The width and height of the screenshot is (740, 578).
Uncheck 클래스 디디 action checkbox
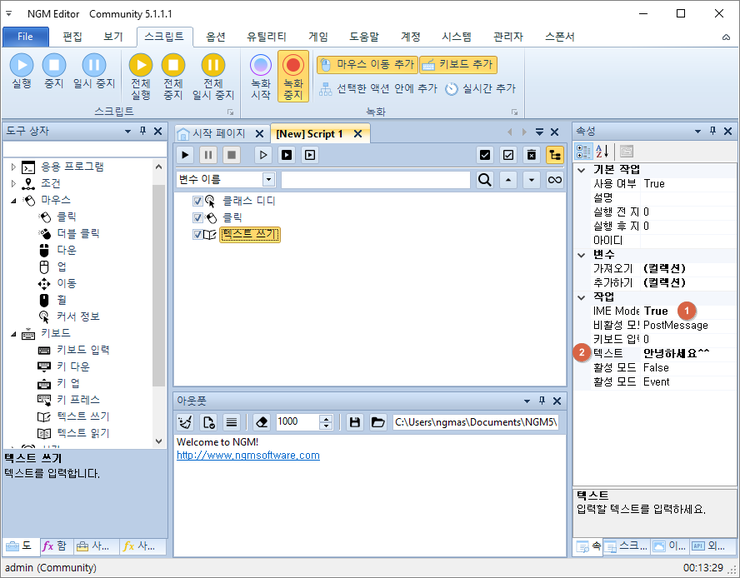[197, 201]
